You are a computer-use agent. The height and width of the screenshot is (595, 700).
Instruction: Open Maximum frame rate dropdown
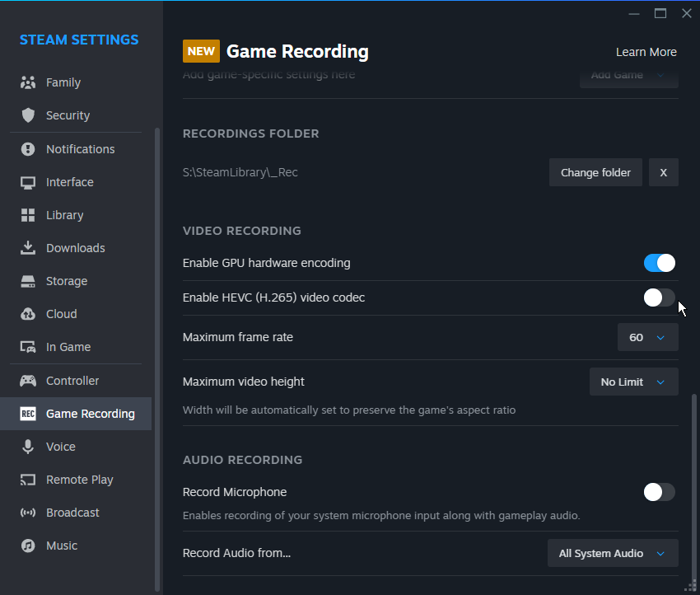coord(648,337)
